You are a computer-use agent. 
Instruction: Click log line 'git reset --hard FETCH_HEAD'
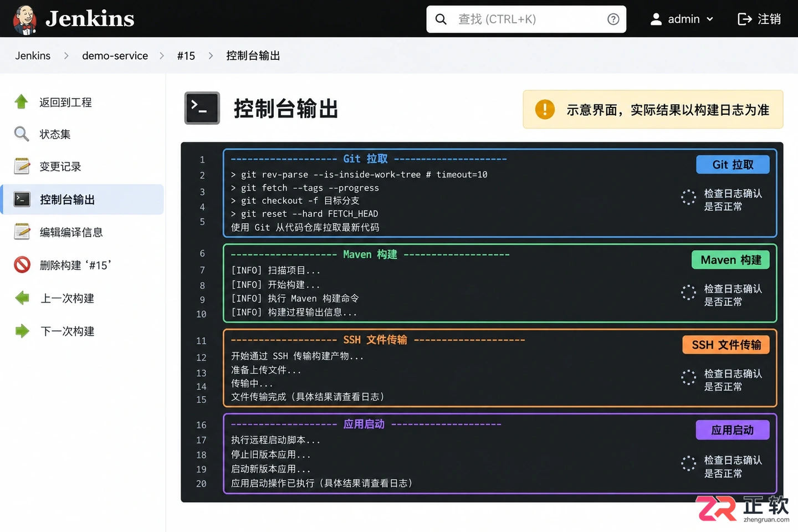tap(304, 214)
